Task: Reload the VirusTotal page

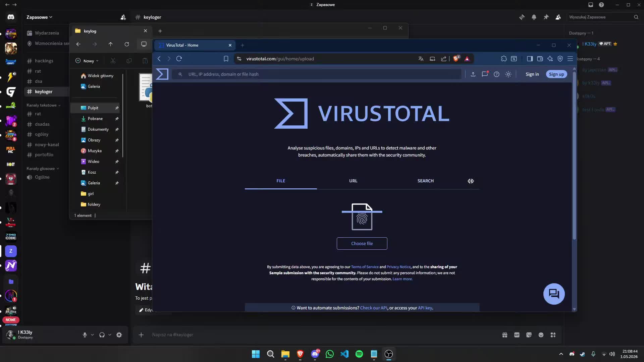Action: pyautogui.click(x=179, y=59)
